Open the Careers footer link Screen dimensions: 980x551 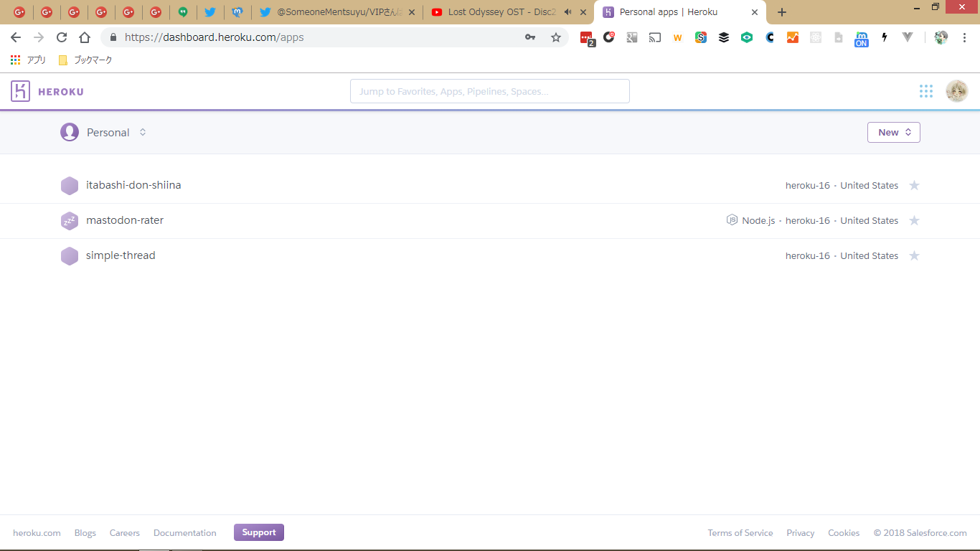coord(125,533)
